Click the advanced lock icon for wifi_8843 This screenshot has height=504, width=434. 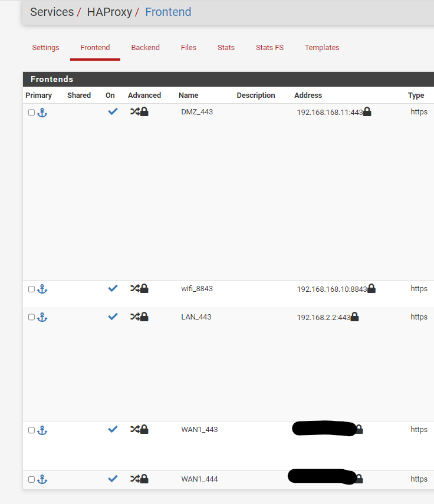click(x=144, y=288)
